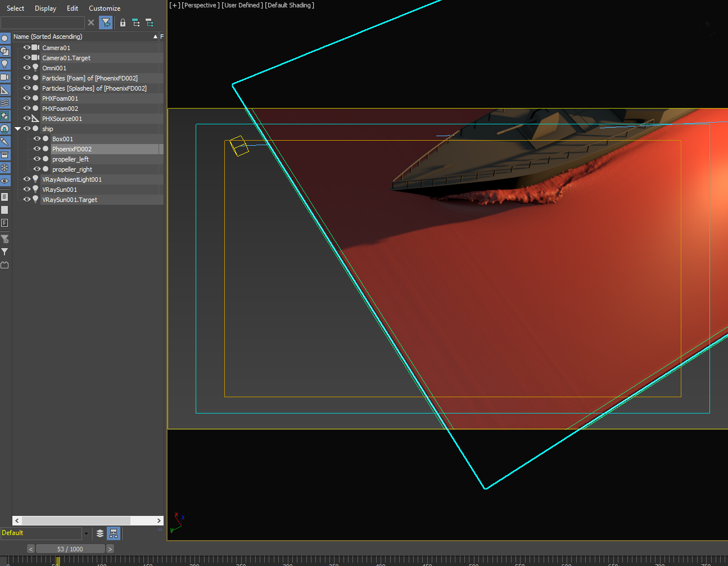This screenshot has width=728, height=566.
Task: Go to previous frame with < button
Action: 31,549
